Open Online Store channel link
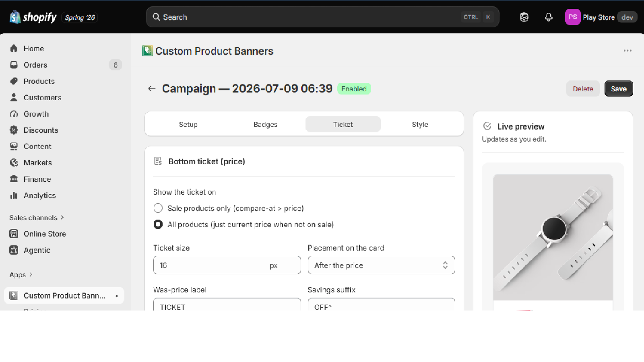 [45, 234]
